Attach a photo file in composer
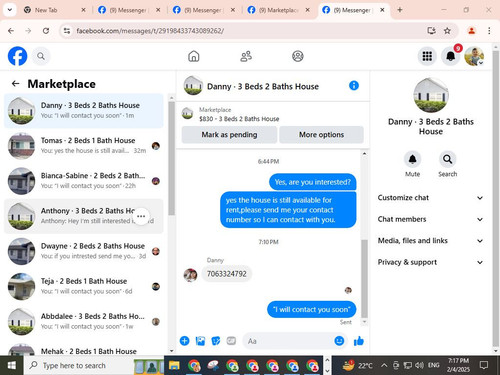The image size is (500, 375). 200,341
